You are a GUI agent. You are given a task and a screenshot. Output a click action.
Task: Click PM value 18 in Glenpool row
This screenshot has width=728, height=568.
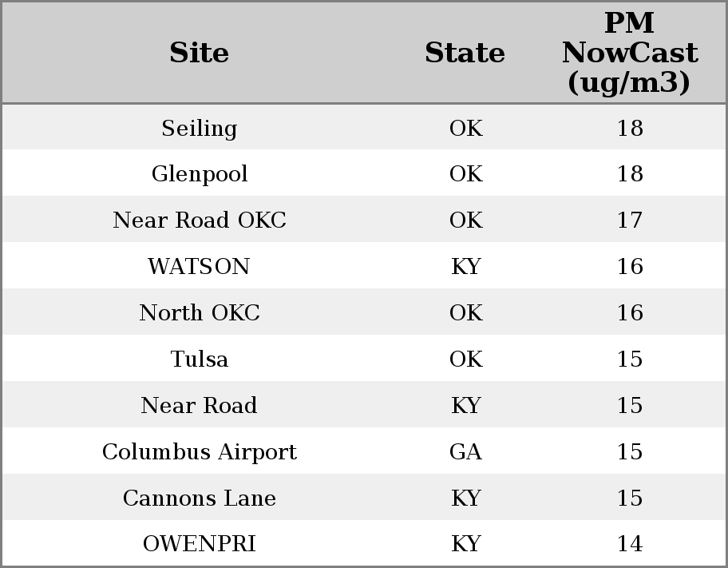click(629, 174)
